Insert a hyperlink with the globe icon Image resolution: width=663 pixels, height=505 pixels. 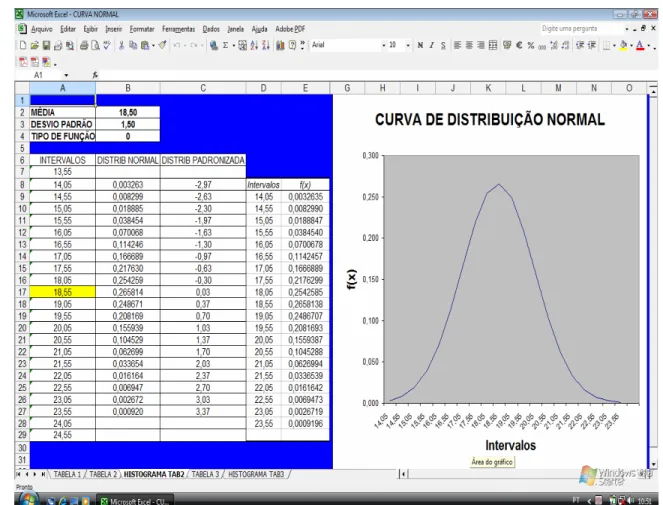point(214,45)
